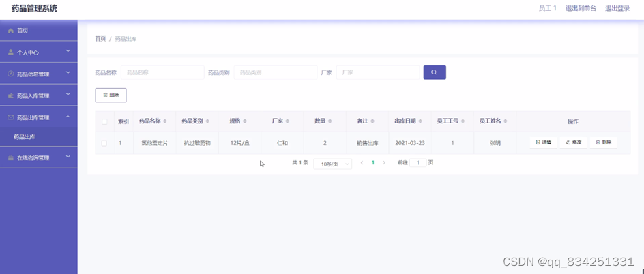Click the 仁和 manufacturer cell

pyautogui.click(x=282, y=143)
